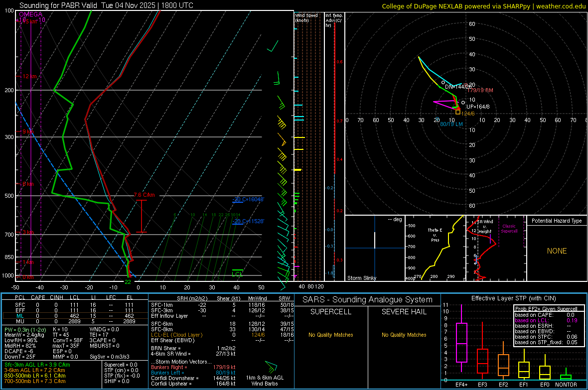Viewport: 588px width, 390px height.
Task: Click the Corfidi downshear circle marker near DN=144/26
Action: pos(443,83)
